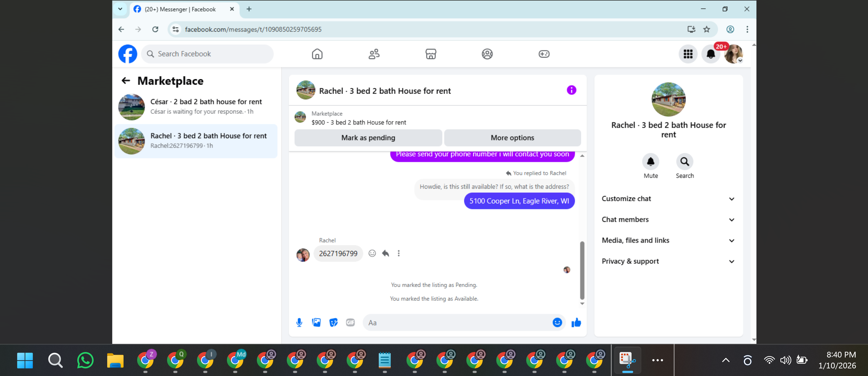
Task: Click the Mark as pending button
Action: coord(368,137)
